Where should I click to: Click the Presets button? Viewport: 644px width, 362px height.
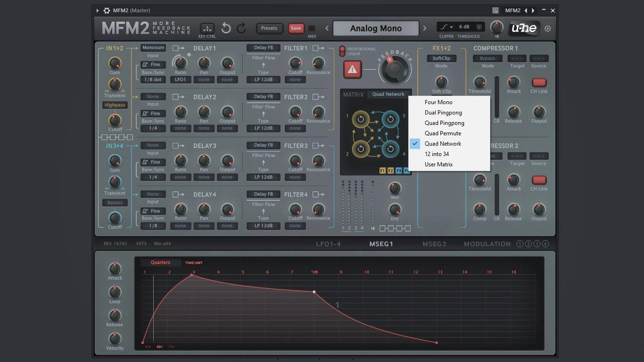269,28
